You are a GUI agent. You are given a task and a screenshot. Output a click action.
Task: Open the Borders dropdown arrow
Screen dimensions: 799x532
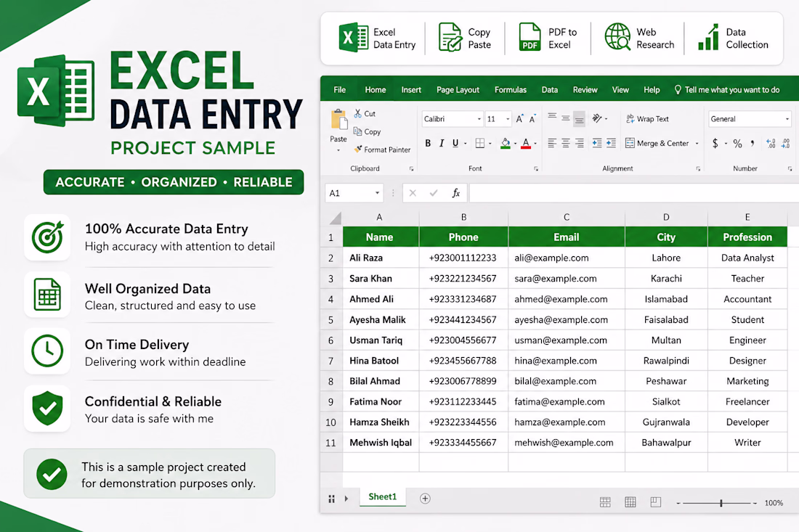[x=490, y=144]
